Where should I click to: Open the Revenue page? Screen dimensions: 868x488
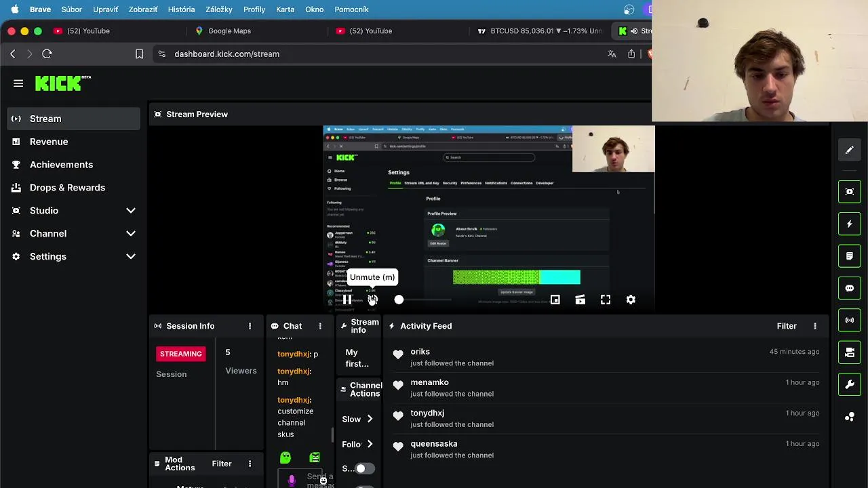tap(74, 142)
